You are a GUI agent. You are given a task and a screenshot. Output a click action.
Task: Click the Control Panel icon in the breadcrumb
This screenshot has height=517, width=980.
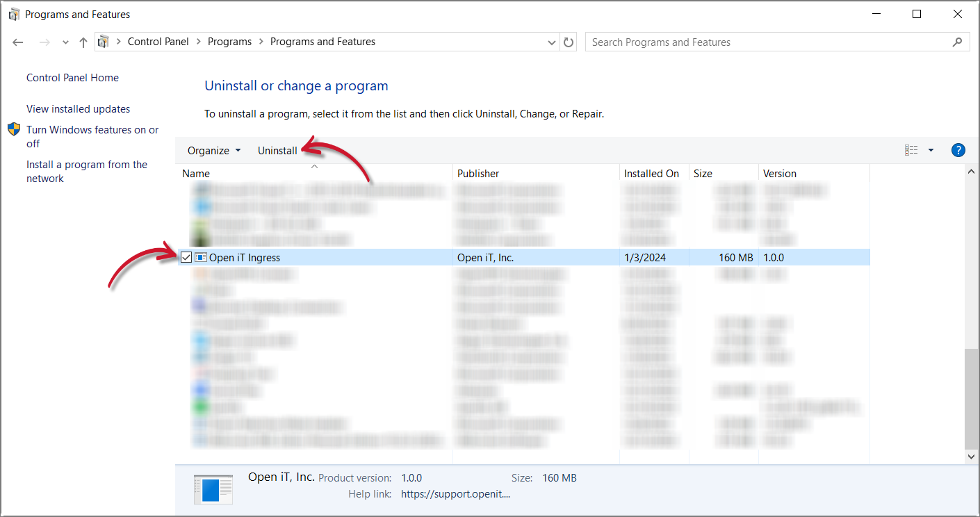point(104,42)
